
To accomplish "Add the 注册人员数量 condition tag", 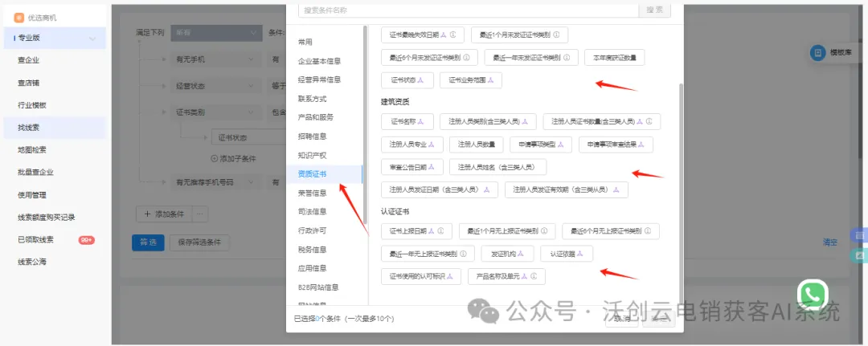I will [x=476, y=145].
